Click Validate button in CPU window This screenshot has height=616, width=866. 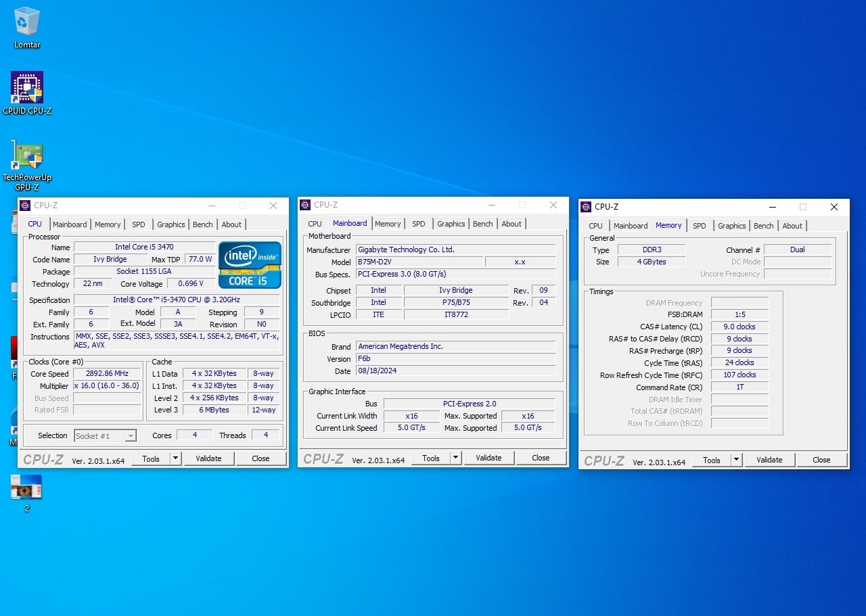(x=208, y=458)
